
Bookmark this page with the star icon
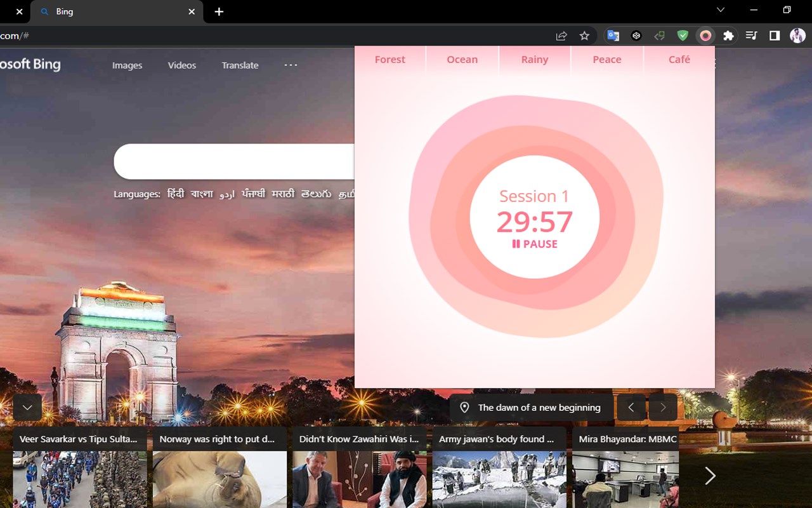(584, 36)
